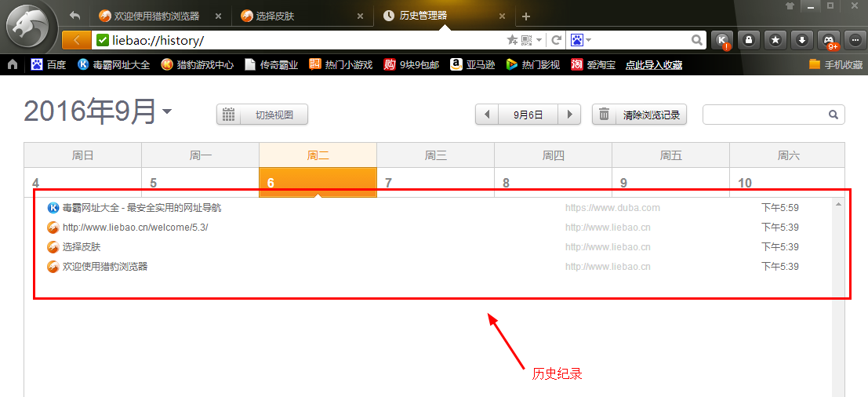Image resolution: width=868 pixels, height=397 pixels.
Task: Open the 毒霸网址大全 history entry
Action: (x=141, y=208)
